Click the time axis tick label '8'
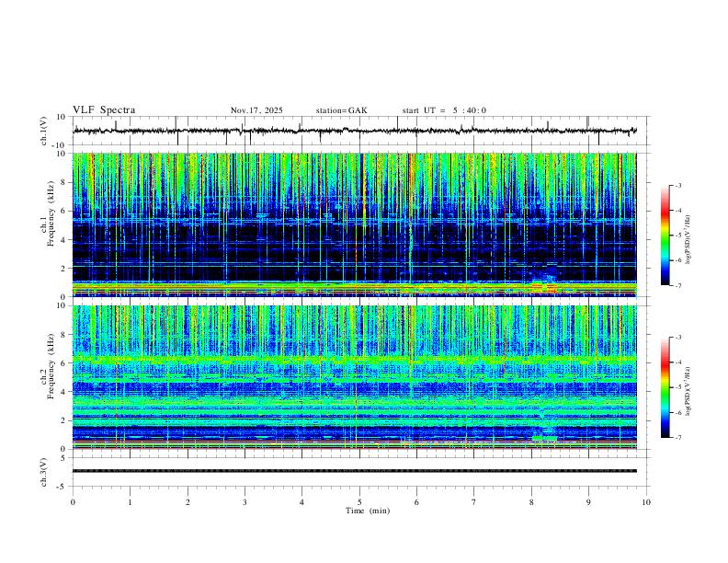This screenshot has width=728, height=563. [531, 502]
